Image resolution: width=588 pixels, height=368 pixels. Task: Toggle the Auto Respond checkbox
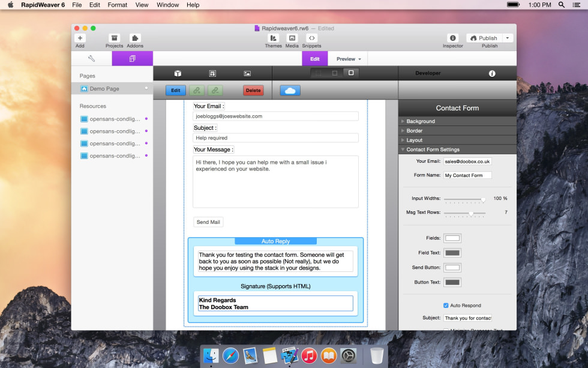[446, 306]
